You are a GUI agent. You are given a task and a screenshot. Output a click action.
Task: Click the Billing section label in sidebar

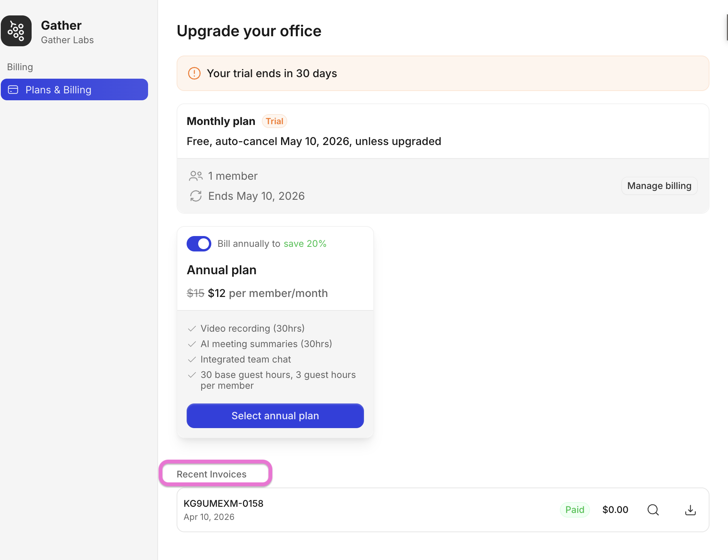20,67
